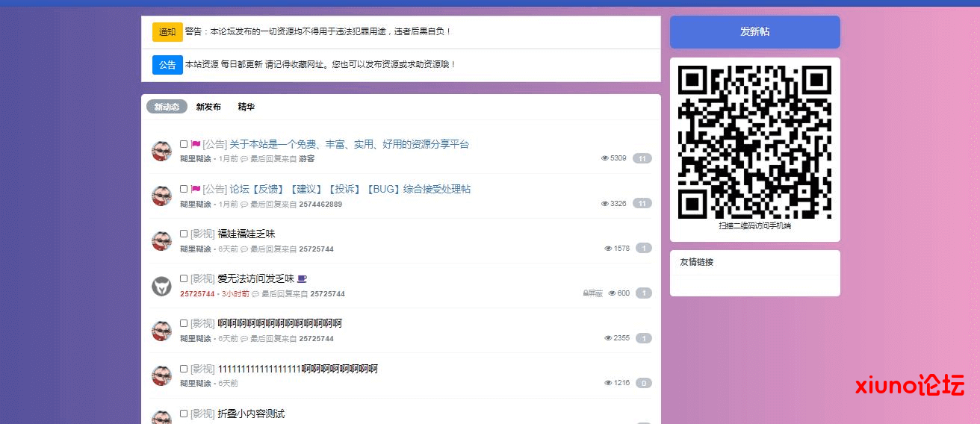The height and width of the screenshot is (424, 980).
Task: Click the avatar beside 1111111111 post
Action: pos(161,375)
